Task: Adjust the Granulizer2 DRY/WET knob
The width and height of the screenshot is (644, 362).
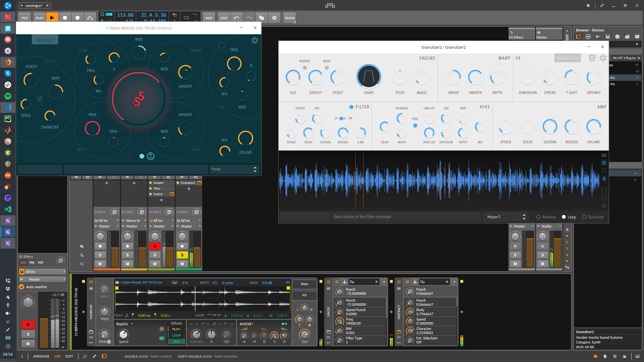Action: click(x=593, y=77)
